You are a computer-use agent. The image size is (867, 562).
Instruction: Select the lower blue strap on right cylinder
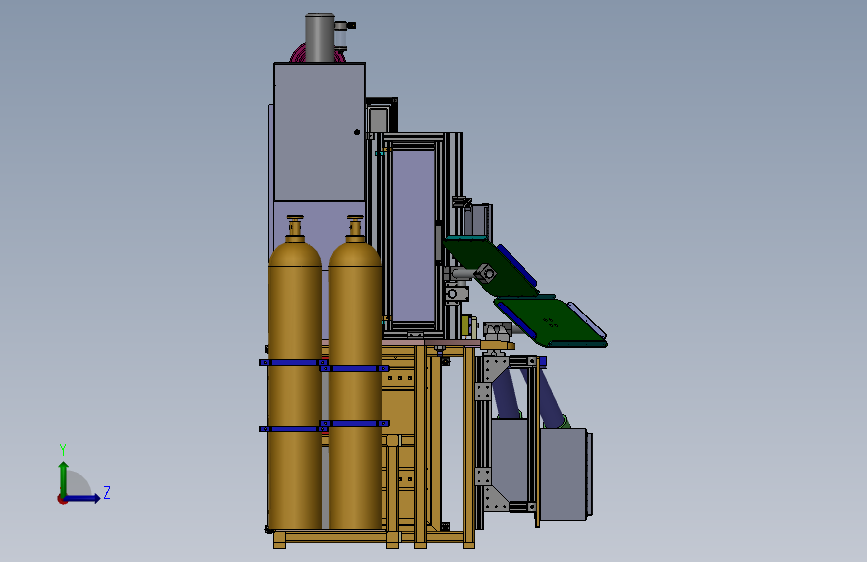[x=354, y=424]
